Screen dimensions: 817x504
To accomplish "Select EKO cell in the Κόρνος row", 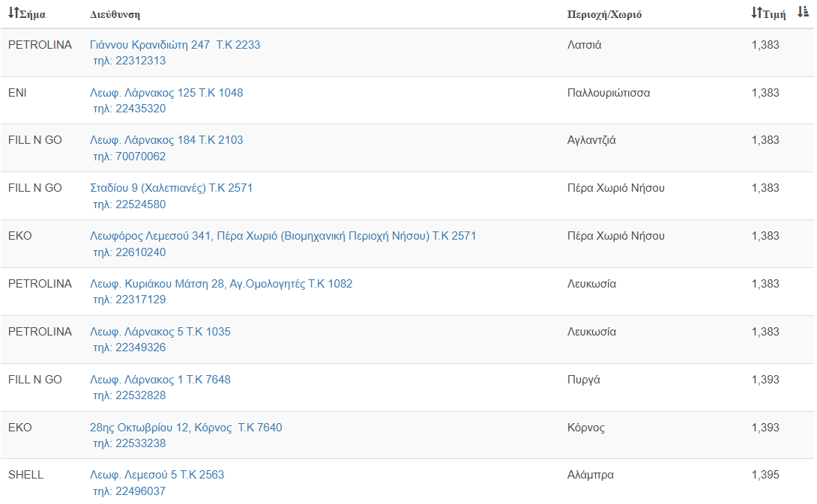I will tap(19, 428).
